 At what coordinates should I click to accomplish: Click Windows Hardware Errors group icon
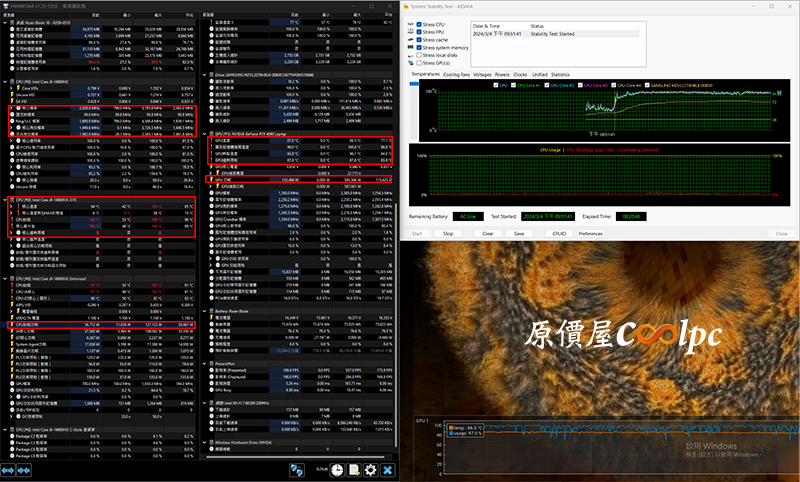211,442
